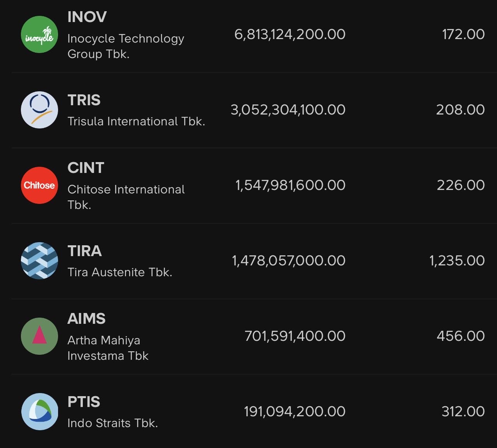The image size is (497, 448).
Task: Click the Artha Mahiya triangle logo
Action: click(x=39, y=336)
